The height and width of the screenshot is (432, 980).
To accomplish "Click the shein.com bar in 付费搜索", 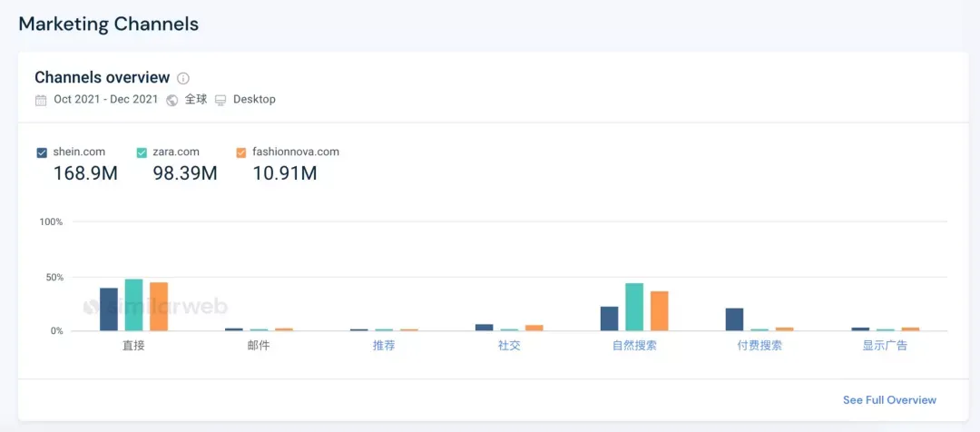I will coord(734,319).
